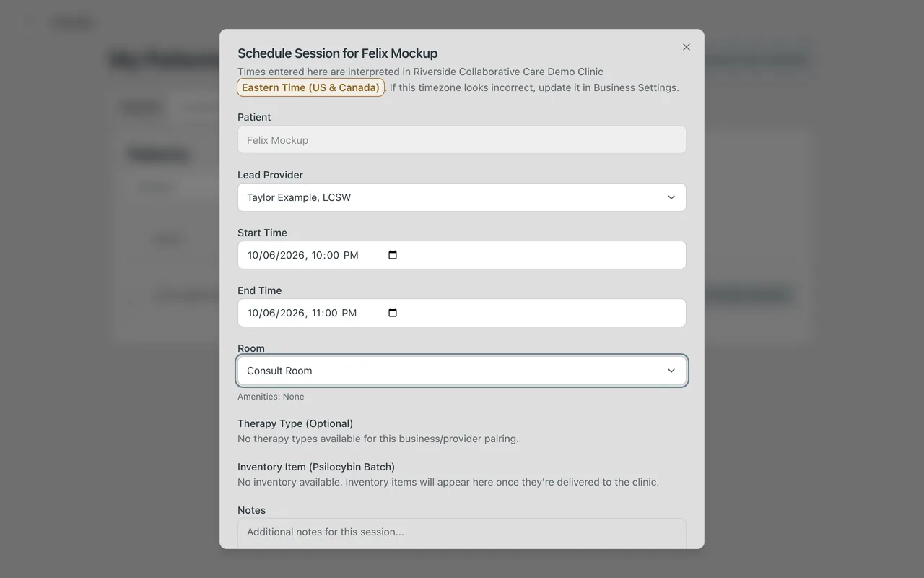Image resolution: width=924 pixels, height=578 pixels.
Task: Click the End Time date field
Action: pyautogui.click(x=462, y=313)
